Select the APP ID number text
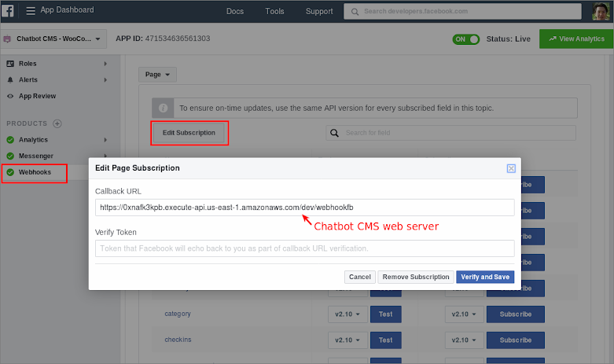The height and width of the screenshot is (364, 614). click(x=178, y=39)
